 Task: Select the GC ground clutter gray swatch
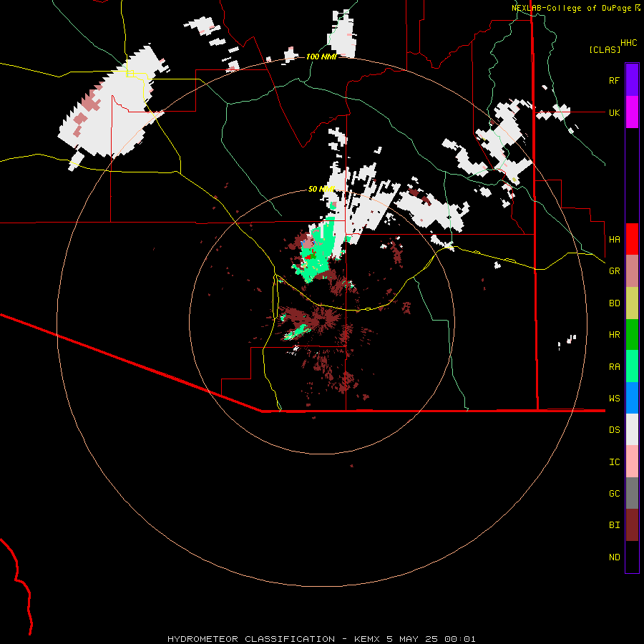632,493
